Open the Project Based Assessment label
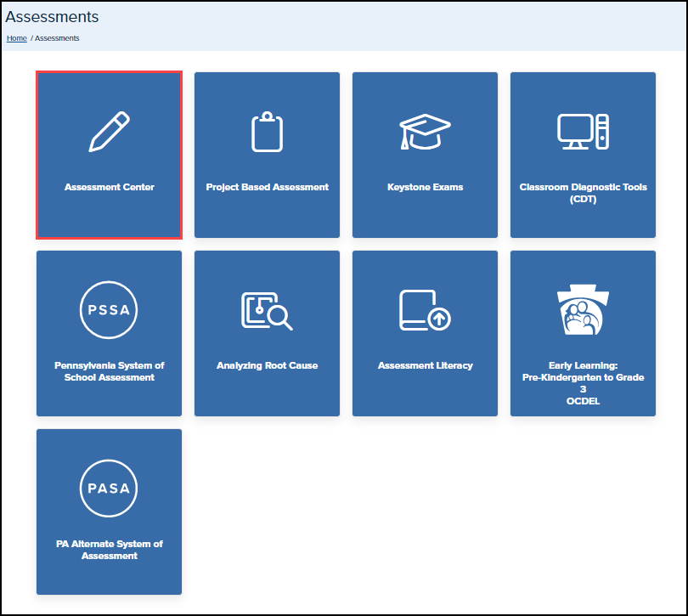The width and height of the screenshot is (688, 616). coord(267,187)
